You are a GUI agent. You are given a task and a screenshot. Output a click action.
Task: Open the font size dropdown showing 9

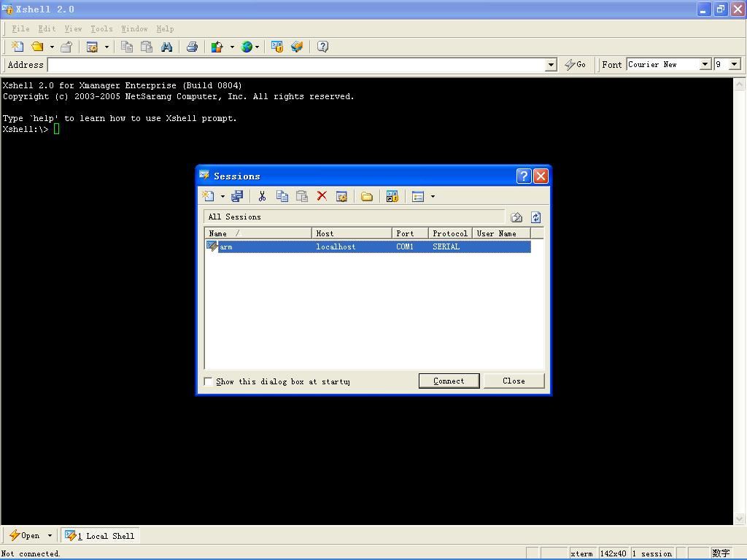click(x=735, y=64)
